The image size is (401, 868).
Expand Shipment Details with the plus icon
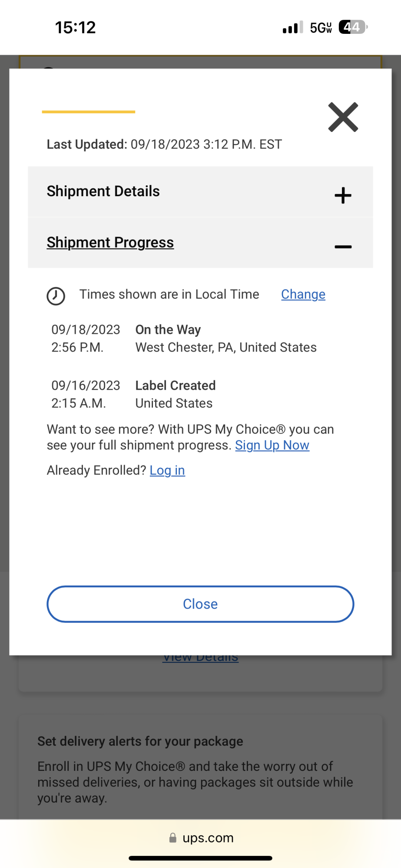click(x=343, y=195)
